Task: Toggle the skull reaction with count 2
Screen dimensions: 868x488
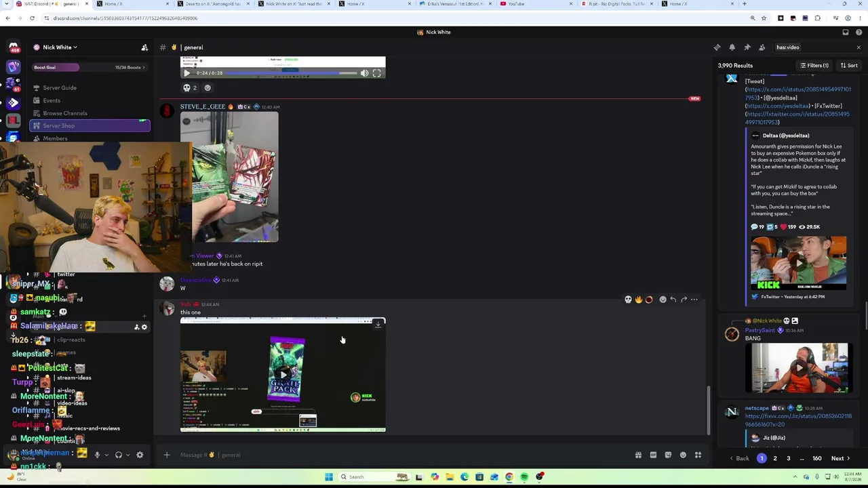Action: [189, 87]
